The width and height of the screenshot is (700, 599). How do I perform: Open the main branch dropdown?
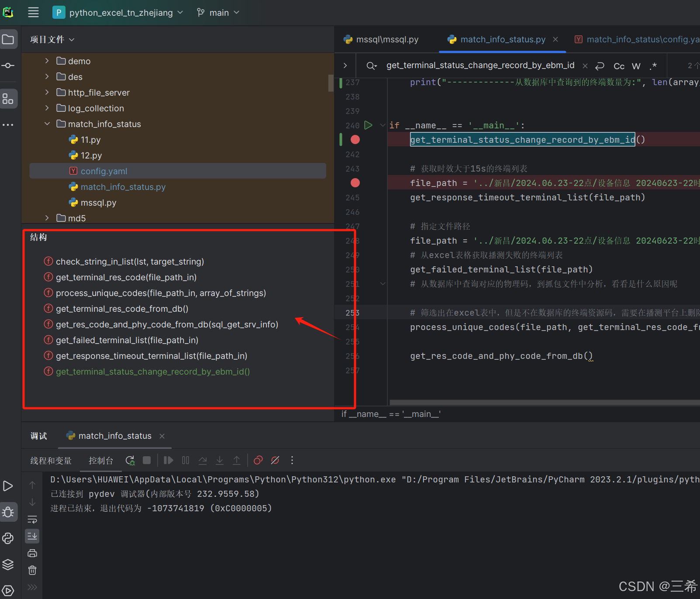(x=218, y=13)
